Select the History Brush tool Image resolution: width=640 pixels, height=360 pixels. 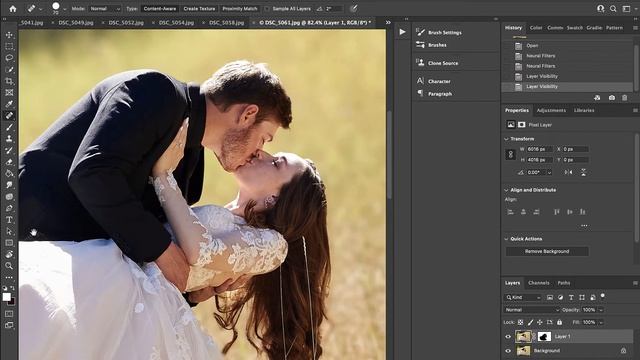9,150
